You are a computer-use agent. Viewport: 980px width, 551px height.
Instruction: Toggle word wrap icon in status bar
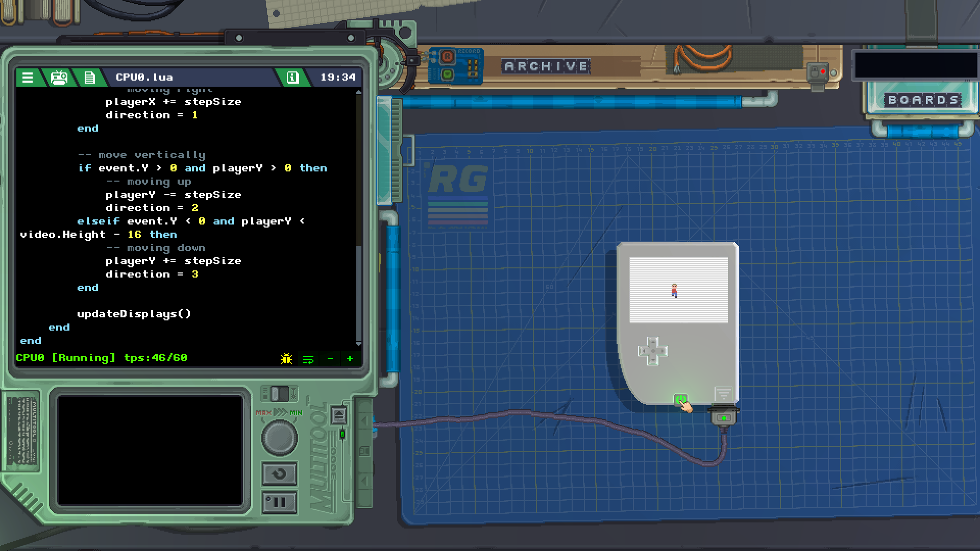click(308, 359)
